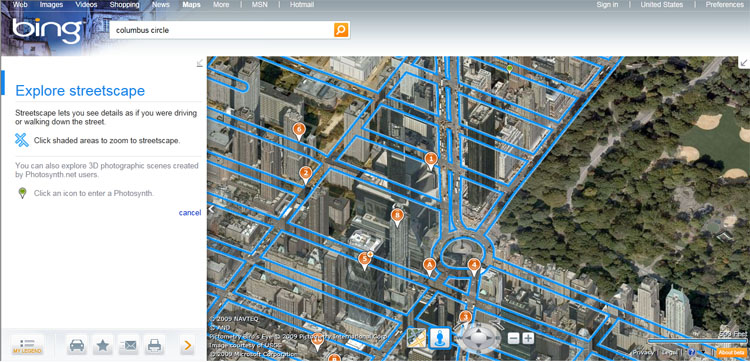The width and height of the screenshot is (750, 362).
Task: Click the United States region link
Action: pyautogui.click(x=662, y=5)
